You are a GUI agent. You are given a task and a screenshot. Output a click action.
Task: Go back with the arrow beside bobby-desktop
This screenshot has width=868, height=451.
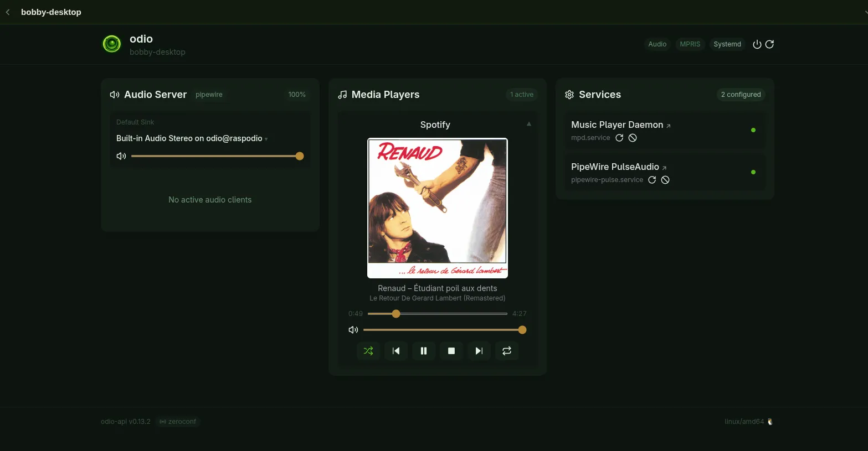pyautogui.click(x=8, y=12)
